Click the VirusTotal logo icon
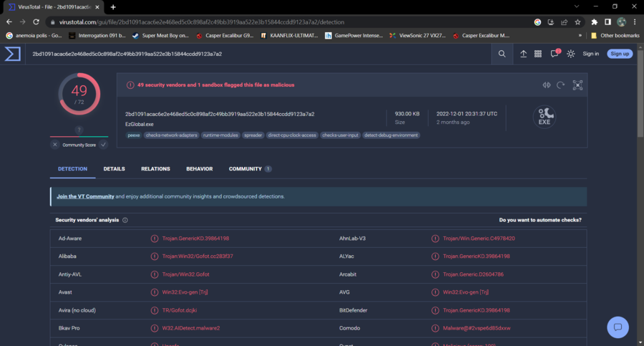Screen dimensions: 644x346 tap(12, 54)
